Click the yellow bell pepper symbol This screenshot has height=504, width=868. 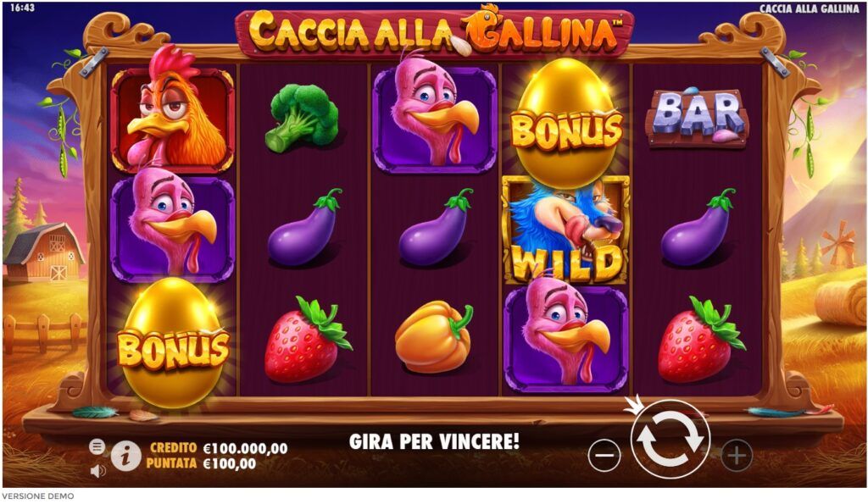coord(434,335)
